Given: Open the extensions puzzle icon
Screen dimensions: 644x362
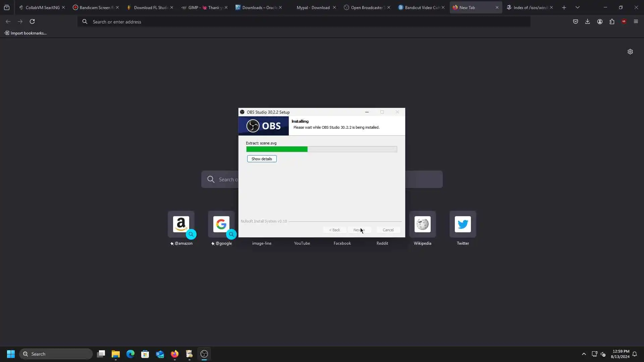Looking at the screenshot, I should tap(612, 21).
